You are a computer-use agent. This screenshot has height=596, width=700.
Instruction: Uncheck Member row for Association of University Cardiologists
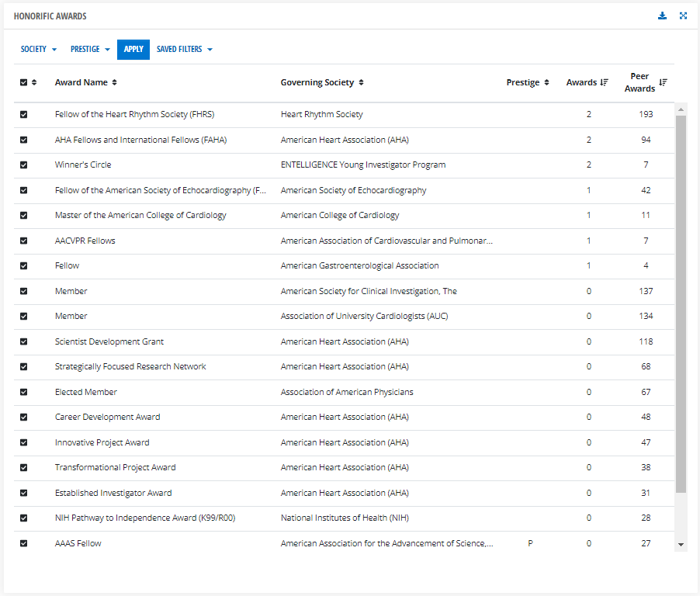23,316
